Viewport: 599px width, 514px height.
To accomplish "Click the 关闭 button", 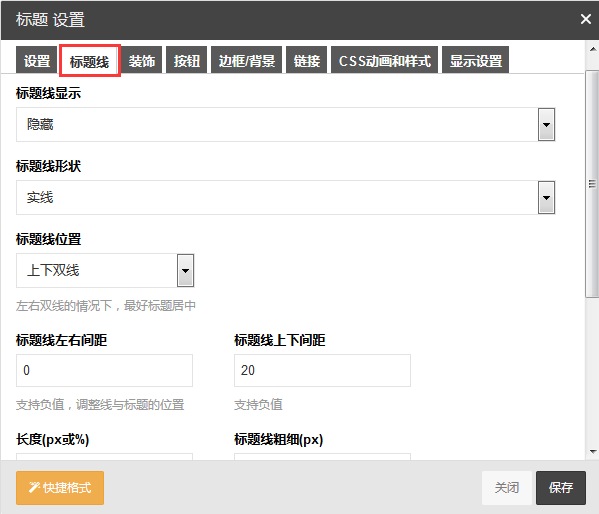I will (x=507, y=488).
